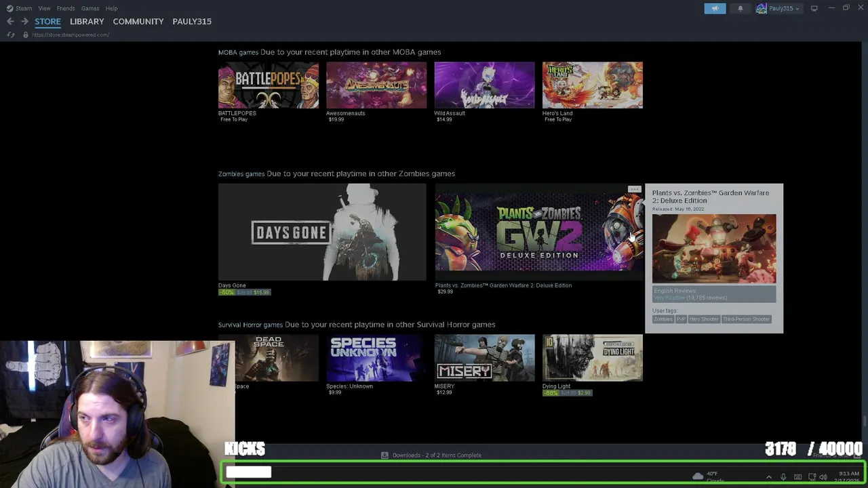Click the store URL address field
This screenshot has height=488, width=868.
click(x=71, y=35)
